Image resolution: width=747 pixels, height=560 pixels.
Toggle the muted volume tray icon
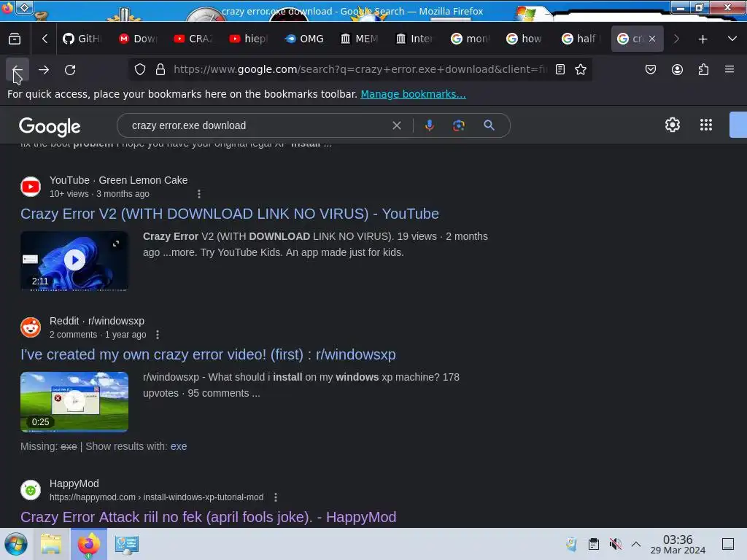tap(615, 544)
